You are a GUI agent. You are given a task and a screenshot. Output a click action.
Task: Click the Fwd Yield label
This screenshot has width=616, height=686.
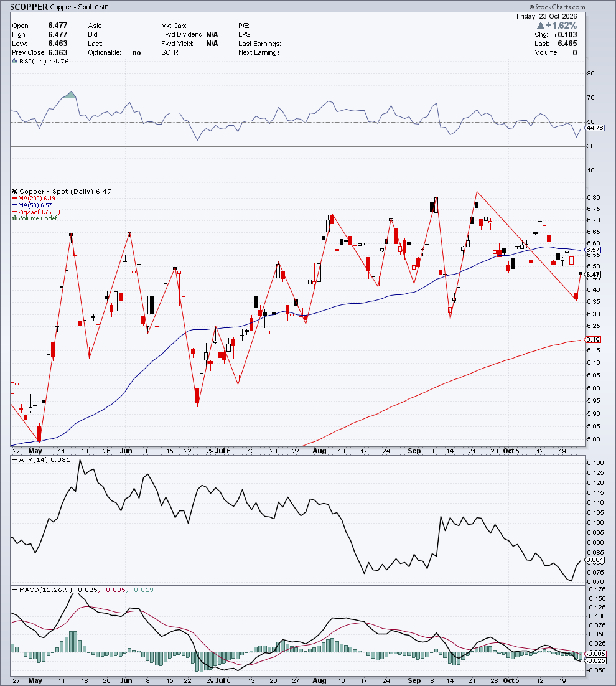pos(177,44)
